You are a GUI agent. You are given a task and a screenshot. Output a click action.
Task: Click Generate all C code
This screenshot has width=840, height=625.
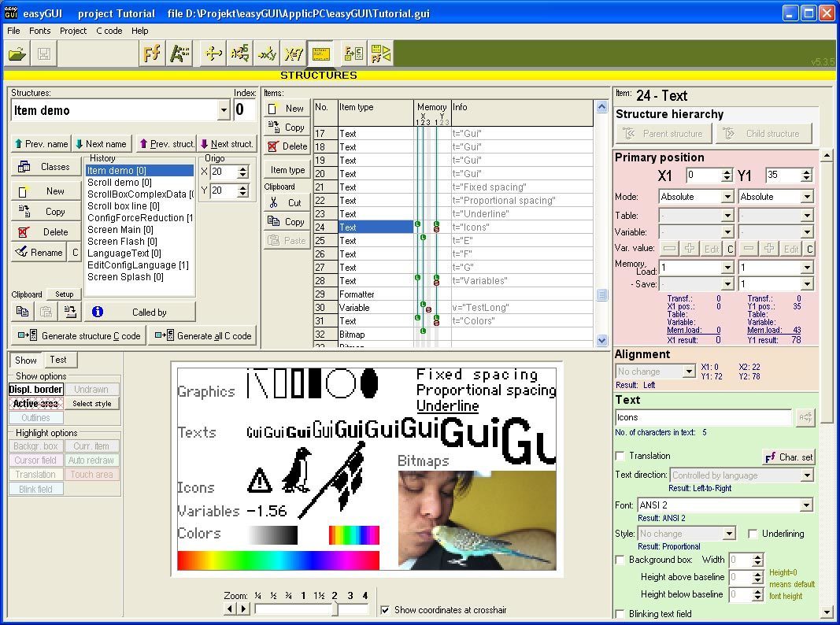pos(202,336)
